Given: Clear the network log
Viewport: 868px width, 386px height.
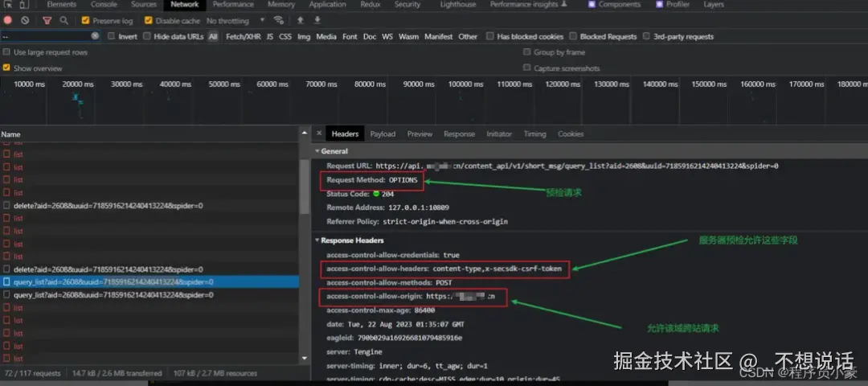Looking at the screenshot, I should click(x=25, y=20).
